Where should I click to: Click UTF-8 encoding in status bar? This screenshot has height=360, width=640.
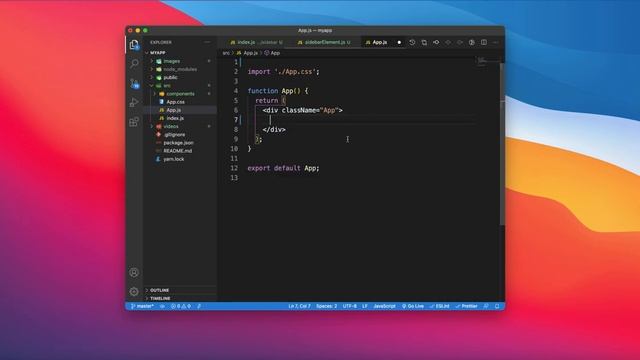tap(350, 306)
